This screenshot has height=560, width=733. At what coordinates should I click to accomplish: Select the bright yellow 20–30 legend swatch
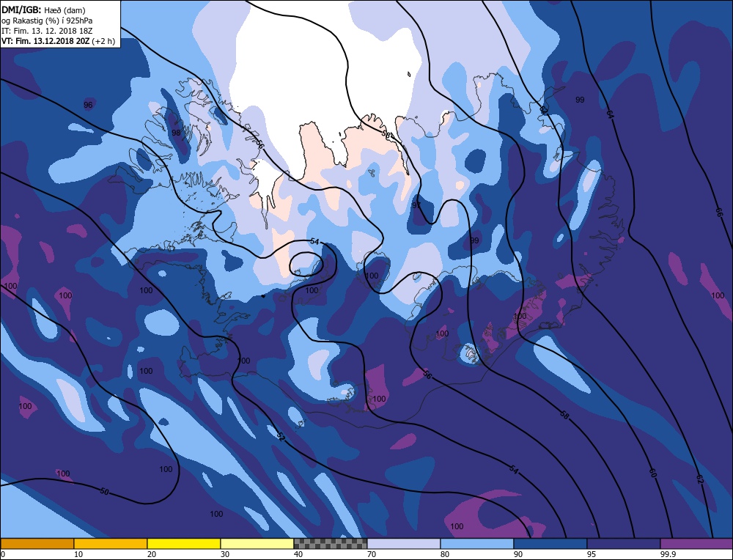(x=184, y=544)
